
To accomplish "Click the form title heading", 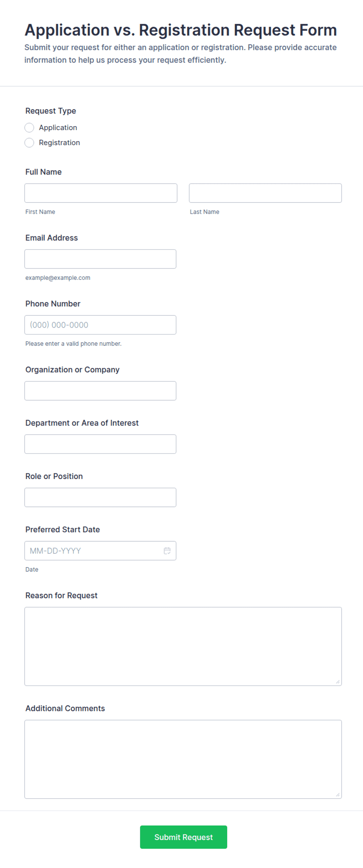I will [181, 30].
